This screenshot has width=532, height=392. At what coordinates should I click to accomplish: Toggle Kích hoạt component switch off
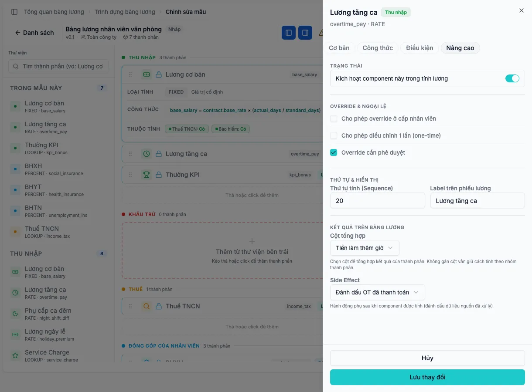pos(512,78)
